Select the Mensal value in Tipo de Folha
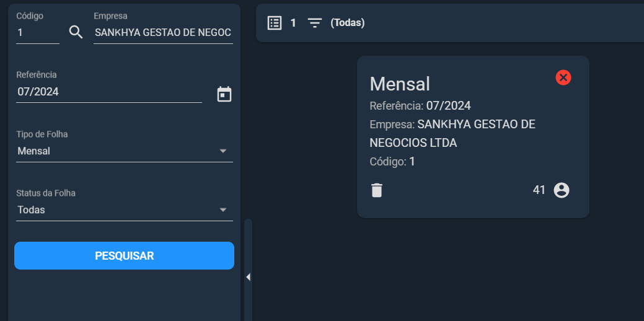644x321 pixels. click(x=33, y=151)
